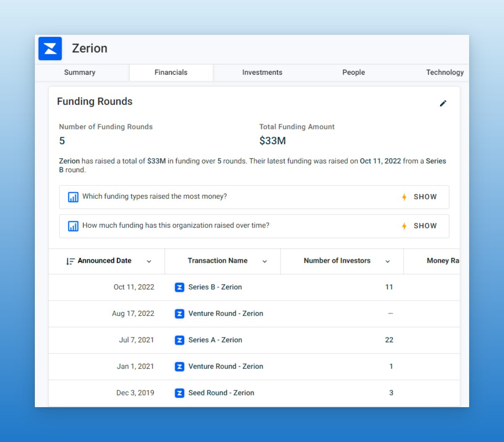Image resolution: width=504 pixels, height=442 pixels.
Task: Open the Series A - Zerion transaction link
Action: [215, 340]
